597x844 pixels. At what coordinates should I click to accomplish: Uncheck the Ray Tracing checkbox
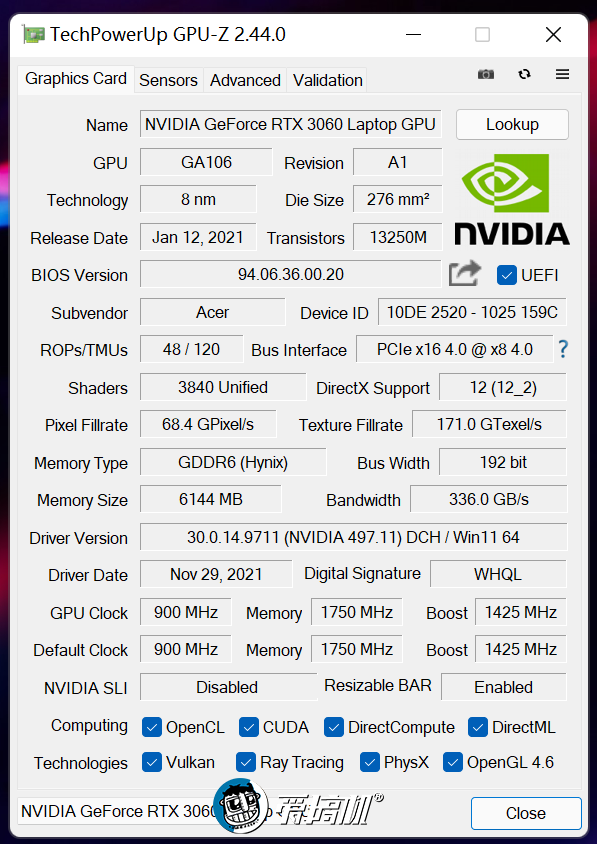pyautogui.click(x=245, y=763)
